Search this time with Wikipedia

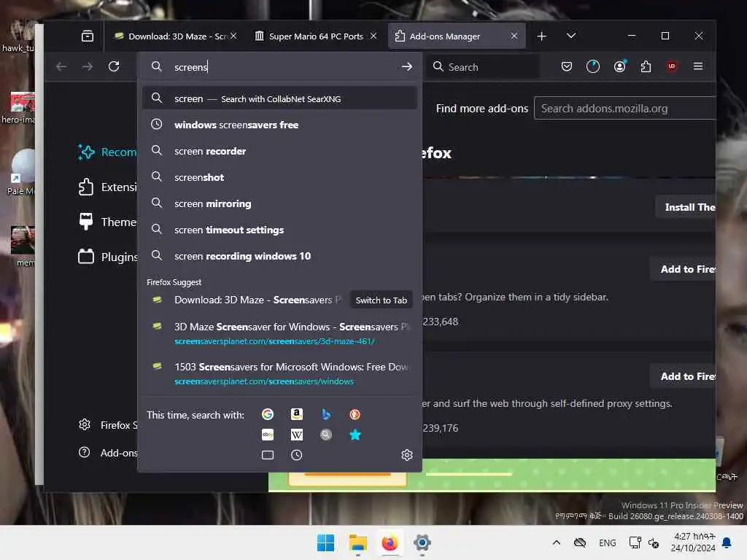pos(297,435)
